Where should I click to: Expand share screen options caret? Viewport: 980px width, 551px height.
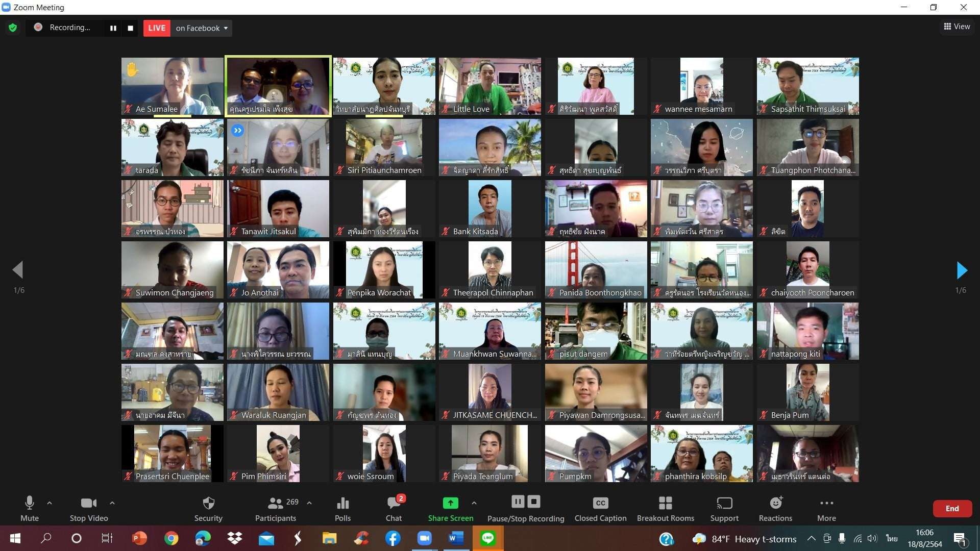[474, 503]
